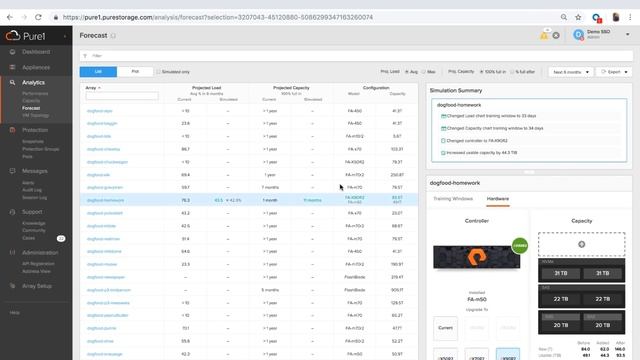
Task: Select the left 21 TB drive pack
Action: click(x=561, y=273)
